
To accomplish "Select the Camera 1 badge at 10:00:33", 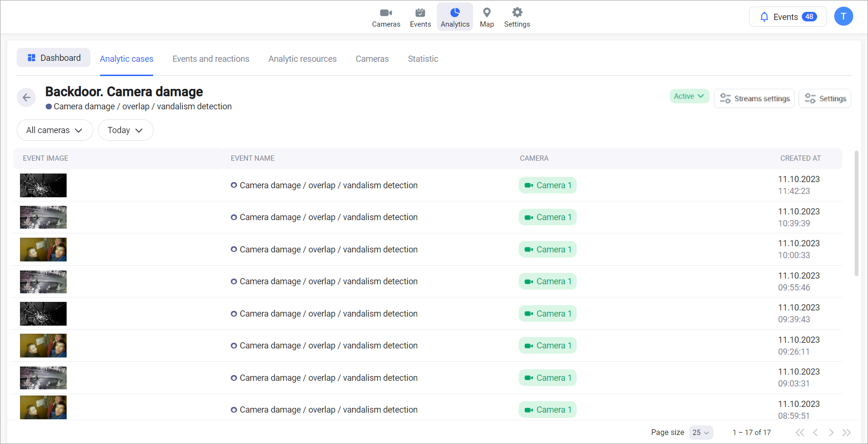I will tap(548, 250).
